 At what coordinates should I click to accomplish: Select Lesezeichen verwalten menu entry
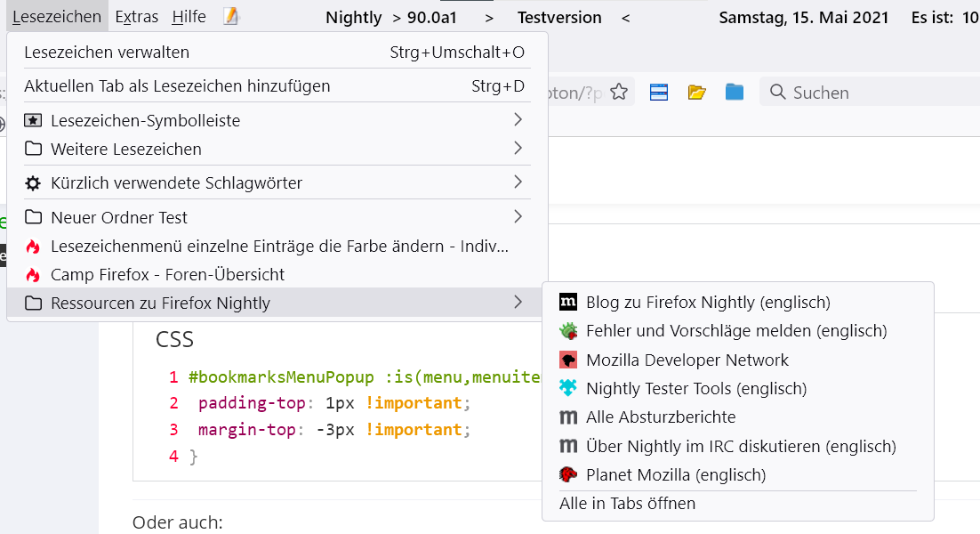pos(107,53)
